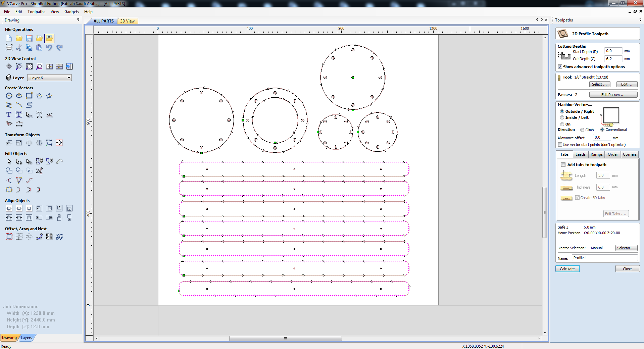Close the 2D Profile Toolpath panel
The width and height of the screenshot is (644, 349).
coord(627,269)
